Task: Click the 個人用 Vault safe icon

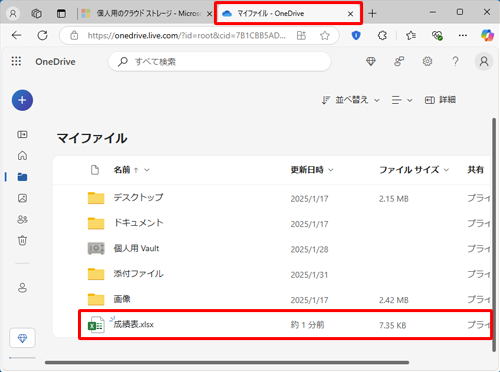Action: coord(96,249)
